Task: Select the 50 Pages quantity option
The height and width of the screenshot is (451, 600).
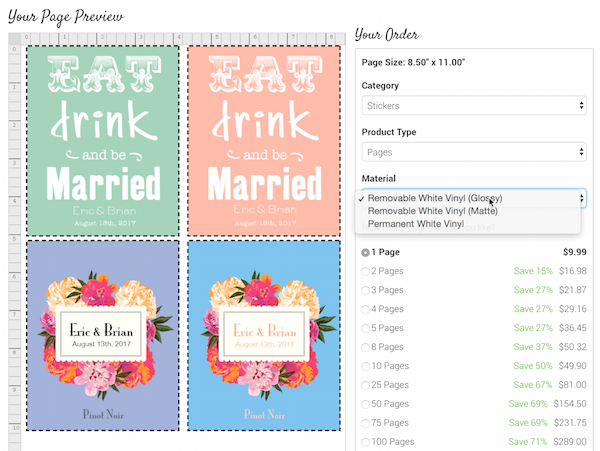Action: 366,403
